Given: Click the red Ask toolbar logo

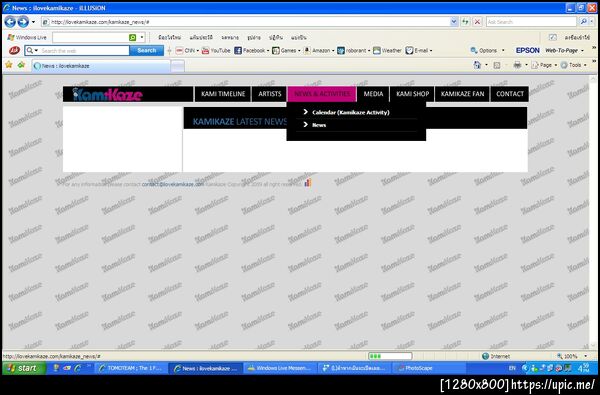Looking at the screenshot, I should click(x=14, y=50).
